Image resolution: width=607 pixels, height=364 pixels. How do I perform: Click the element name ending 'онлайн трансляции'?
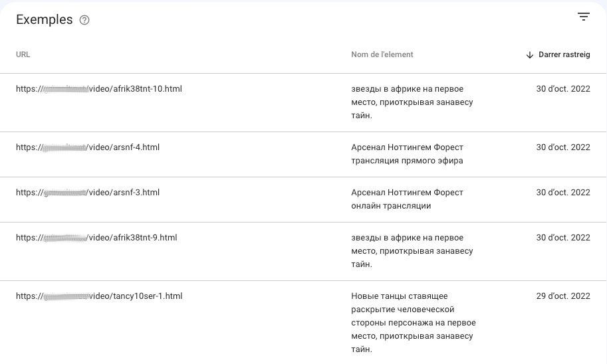pos(407,199)
